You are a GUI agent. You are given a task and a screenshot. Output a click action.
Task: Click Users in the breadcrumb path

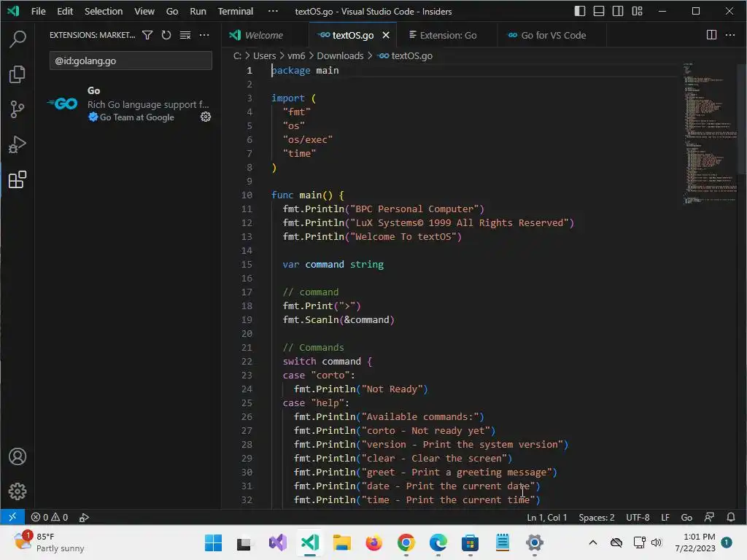(264, 55)
